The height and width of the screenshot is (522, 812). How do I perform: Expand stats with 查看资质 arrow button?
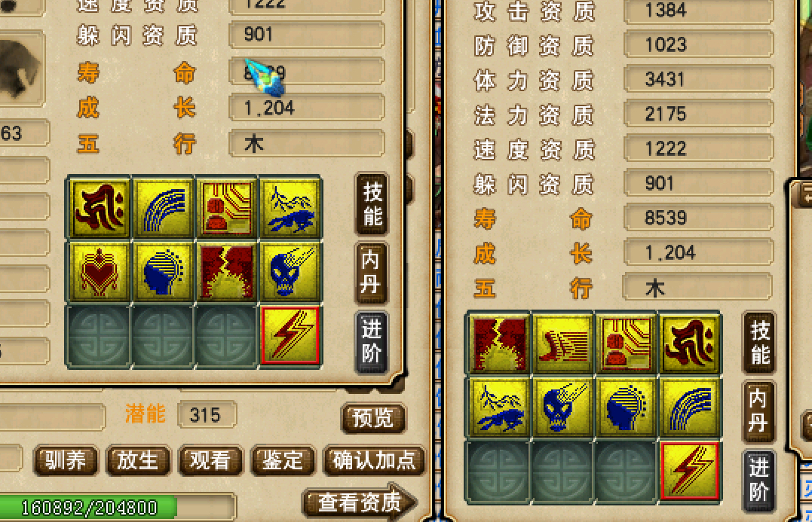click(360, 502)
